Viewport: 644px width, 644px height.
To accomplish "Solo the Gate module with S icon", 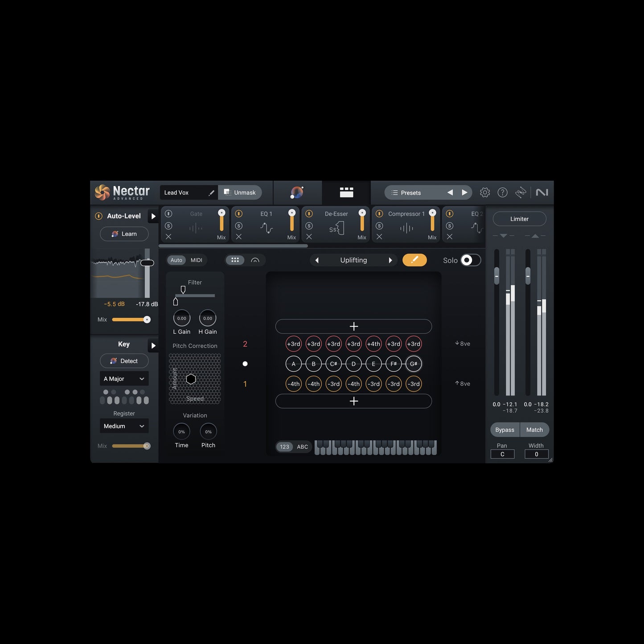I will pyautogui.click(x=168, y=226).
